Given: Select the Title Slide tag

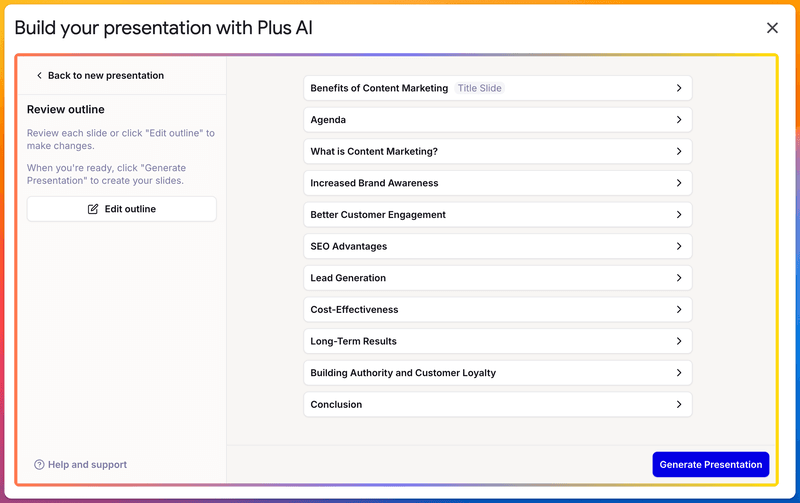Looking at the screenshot, I should 479,88.
